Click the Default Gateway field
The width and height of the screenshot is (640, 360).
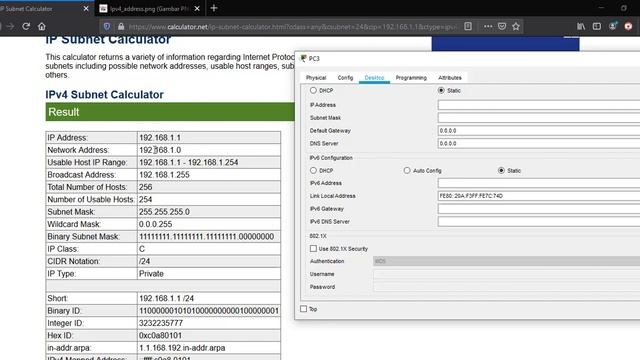pos(539,131)
